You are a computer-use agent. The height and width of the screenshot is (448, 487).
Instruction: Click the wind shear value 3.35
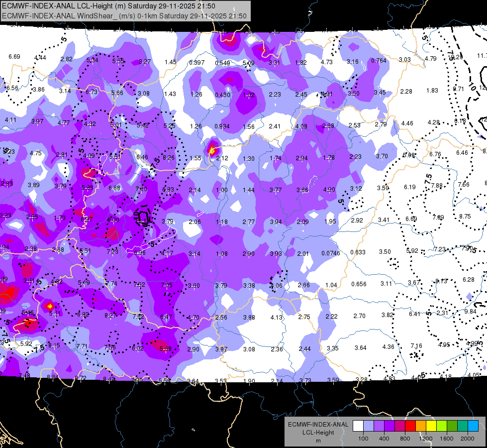pos(332,348)
